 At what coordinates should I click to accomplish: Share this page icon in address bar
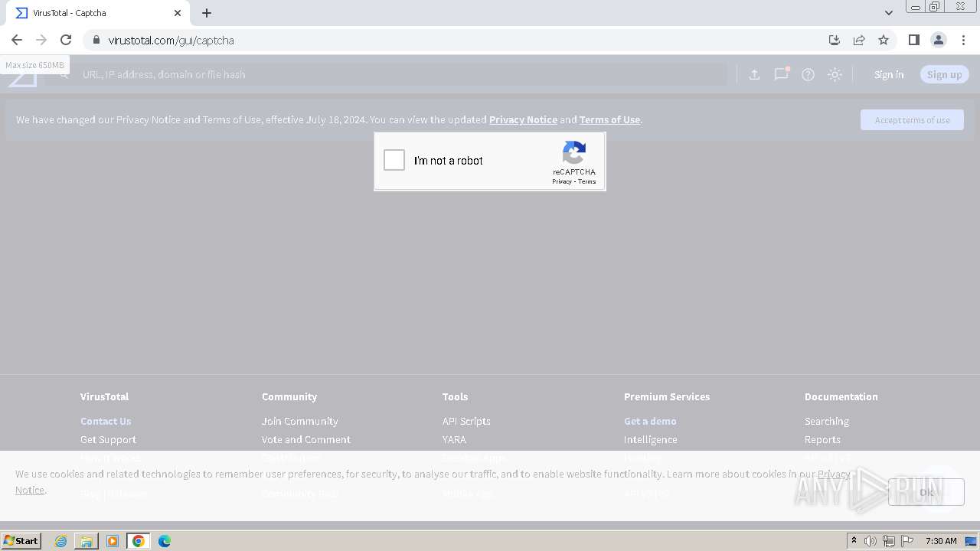point(859,40)
